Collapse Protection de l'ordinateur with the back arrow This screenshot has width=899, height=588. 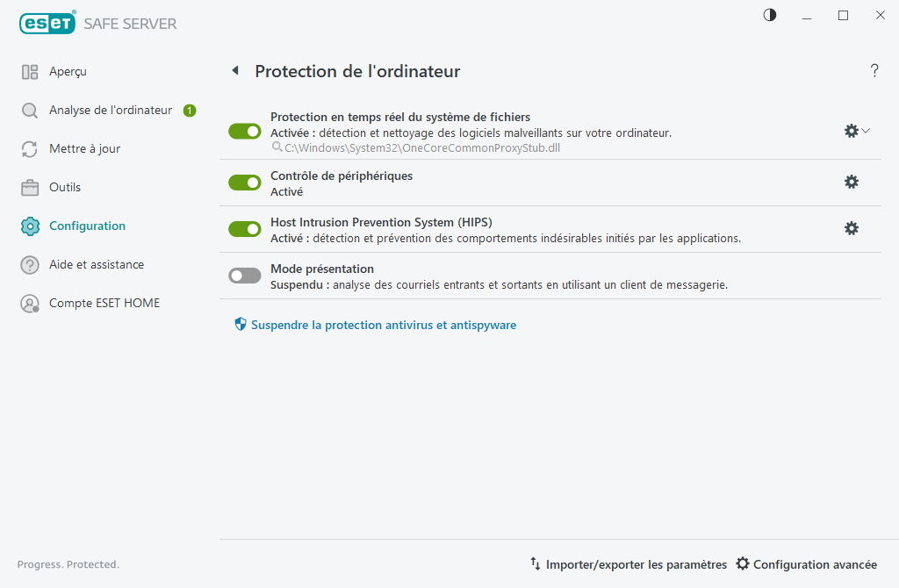[234, 70]
